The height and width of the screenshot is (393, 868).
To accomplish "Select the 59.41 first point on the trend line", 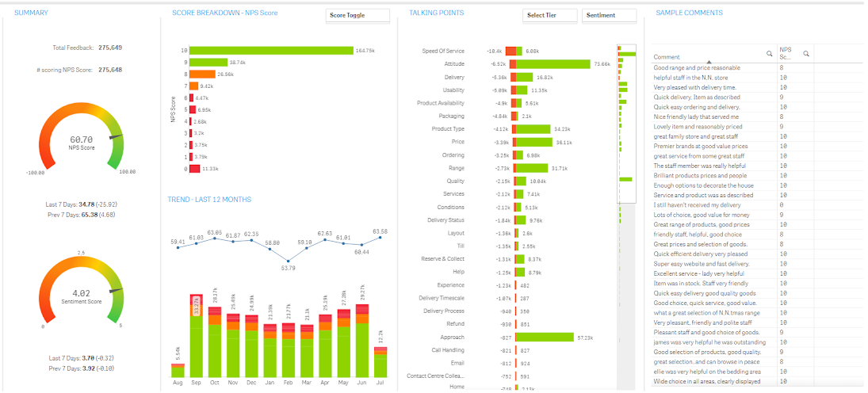I will [178, 247].
